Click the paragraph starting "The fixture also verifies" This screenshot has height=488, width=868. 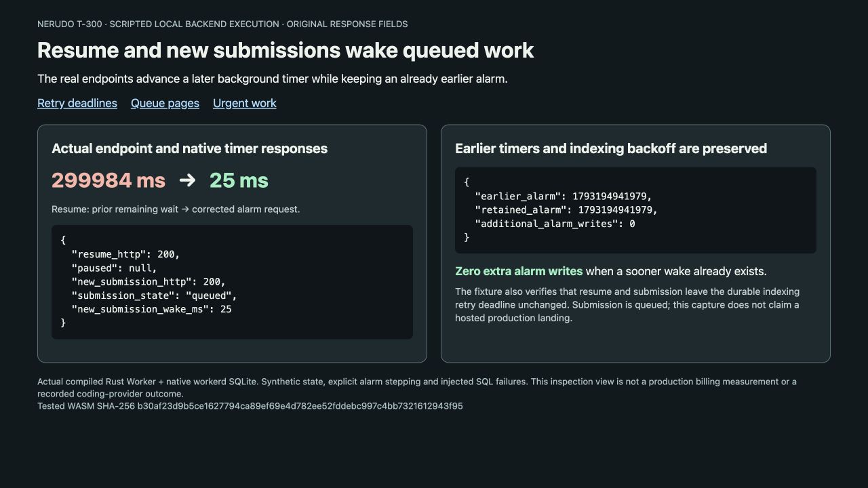(x=627, y=304)
